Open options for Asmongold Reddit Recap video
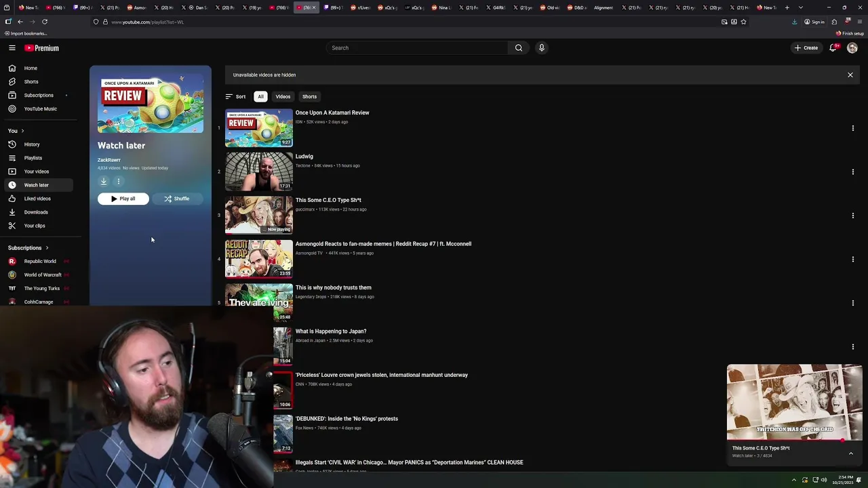 click(853, 259)
